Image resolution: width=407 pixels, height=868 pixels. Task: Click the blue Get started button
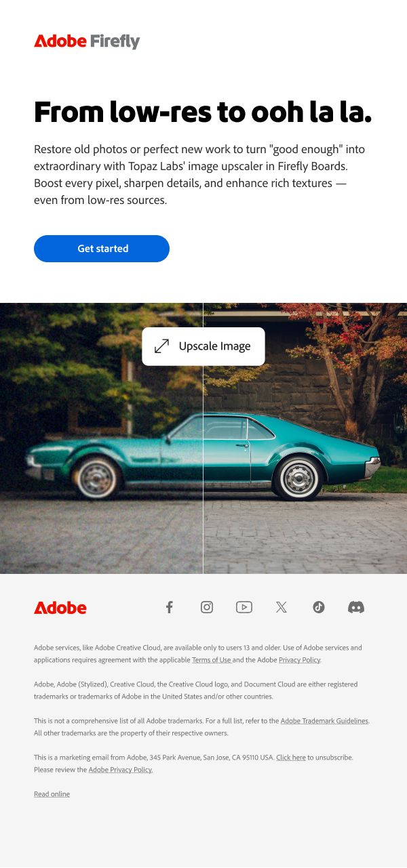pos(102,249)
